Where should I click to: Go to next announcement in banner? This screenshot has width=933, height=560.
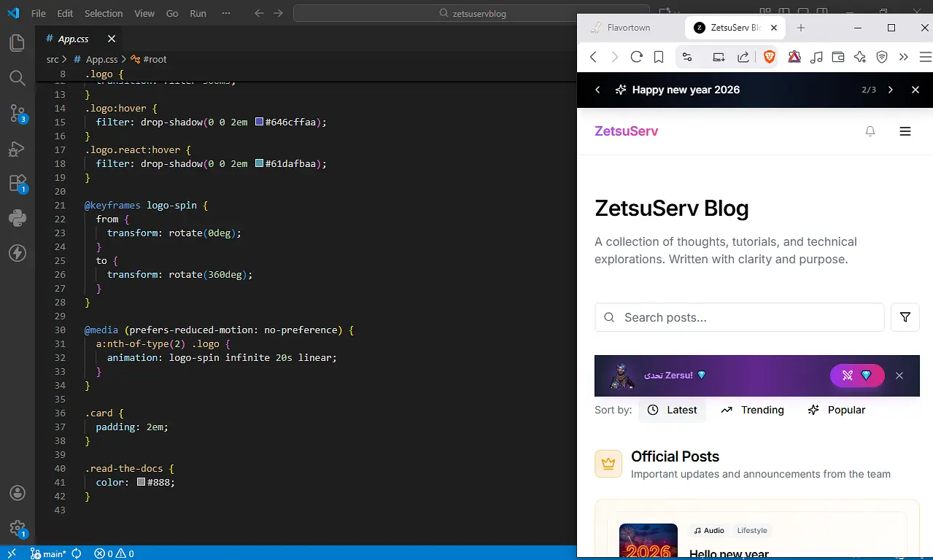tap(890, 90)
